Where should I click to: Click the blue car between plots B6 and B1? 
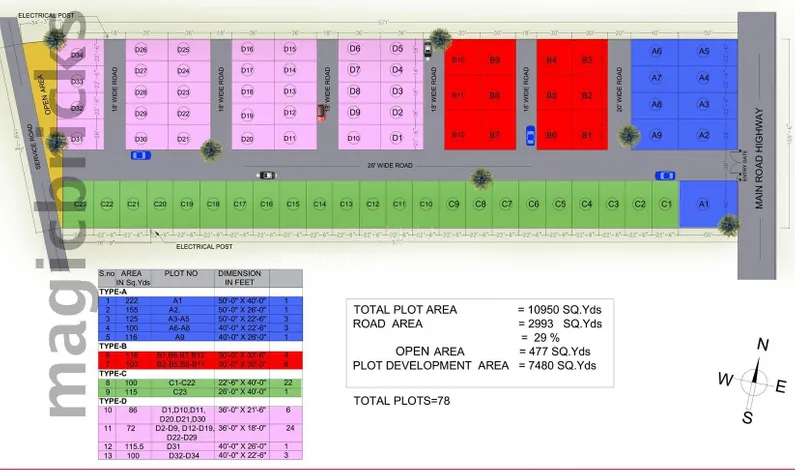click(x=528, y=140)
